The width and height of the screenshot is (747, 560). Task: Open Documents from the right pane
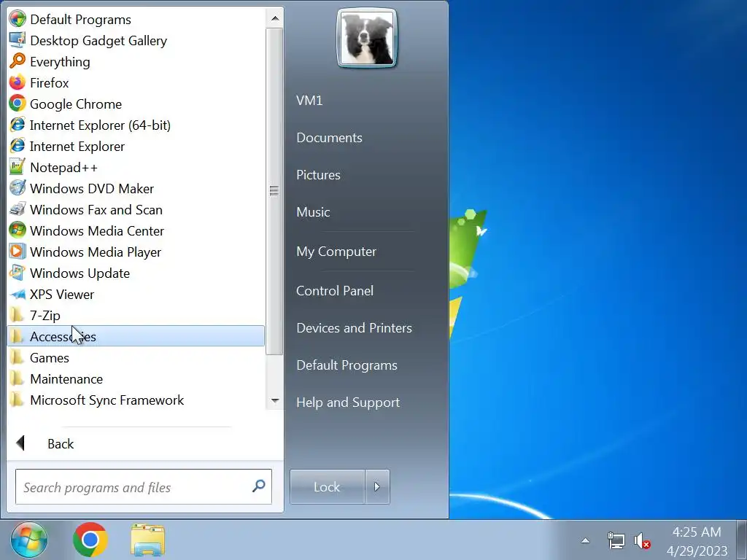329,138
